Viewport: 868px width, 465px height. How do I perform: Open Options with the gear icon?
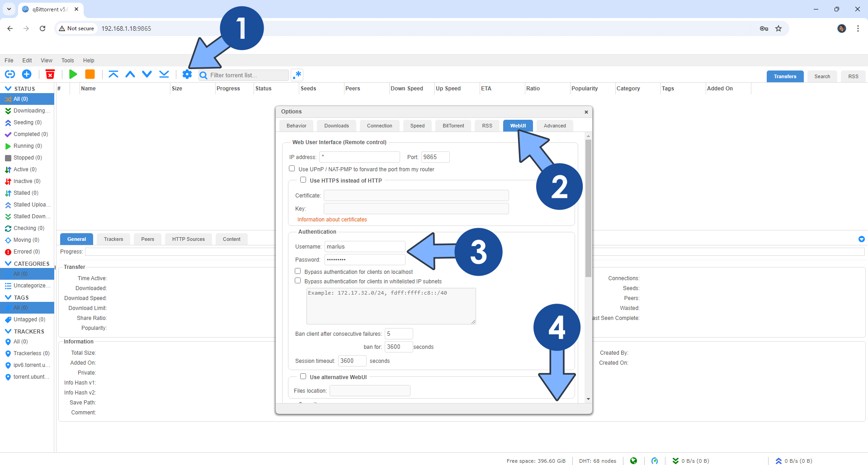coord(187,74)
